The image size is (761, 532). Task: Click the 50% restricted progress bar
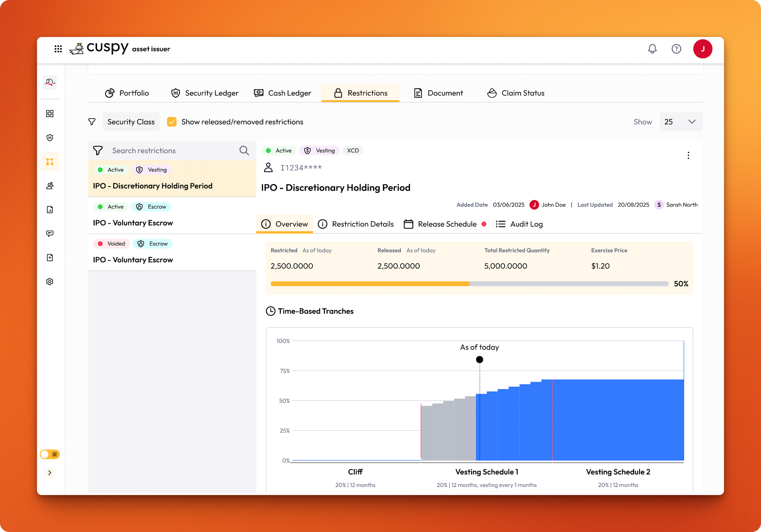[x=469, y=284]
